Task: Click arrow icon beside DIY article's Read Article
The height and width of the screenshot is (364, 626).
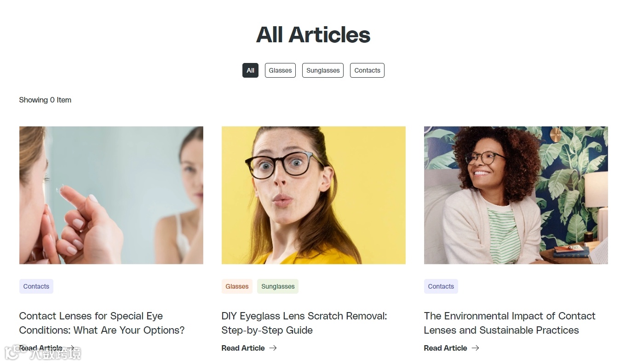Action: [x=273, y=348]
